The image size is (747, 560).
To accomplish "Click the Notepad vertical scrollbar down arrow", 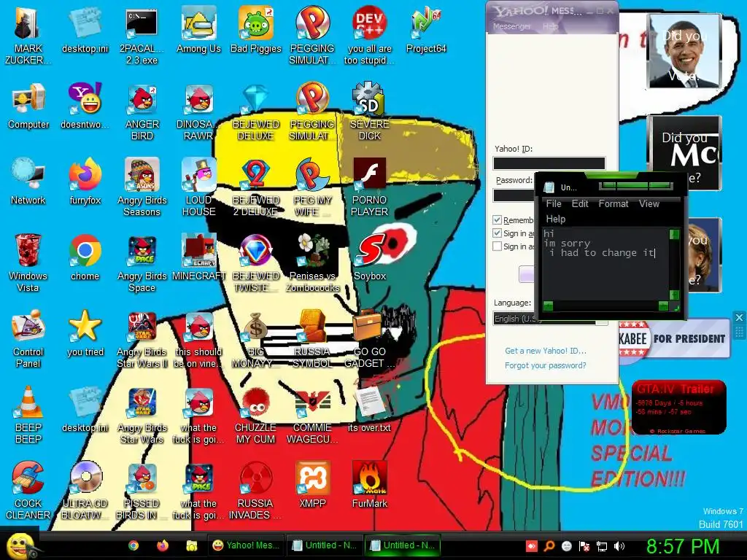I will click(674, 295).
